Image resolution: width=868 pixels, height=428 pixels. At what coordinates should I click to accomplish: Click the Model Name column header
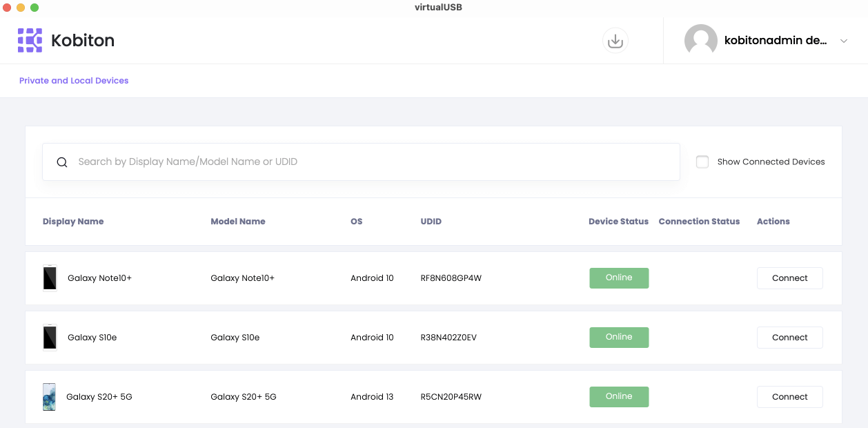[x=238, y=222]
